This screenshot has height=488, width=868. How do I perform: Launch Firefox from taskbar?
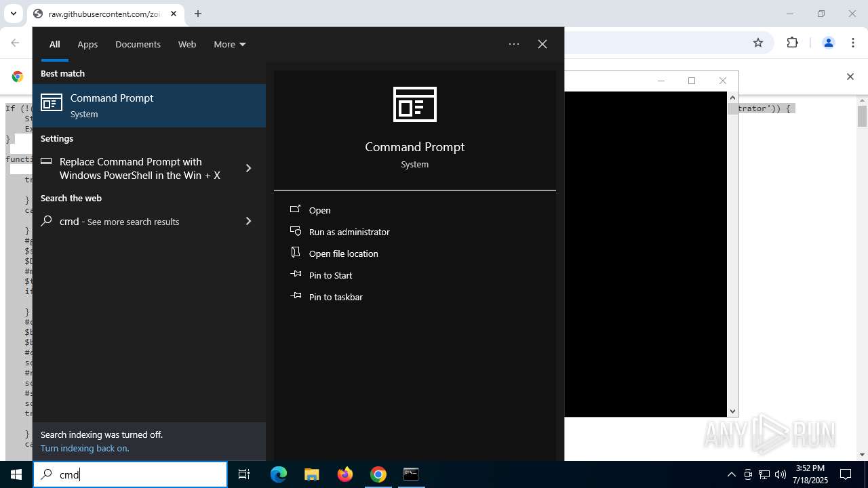click(345, 474)
